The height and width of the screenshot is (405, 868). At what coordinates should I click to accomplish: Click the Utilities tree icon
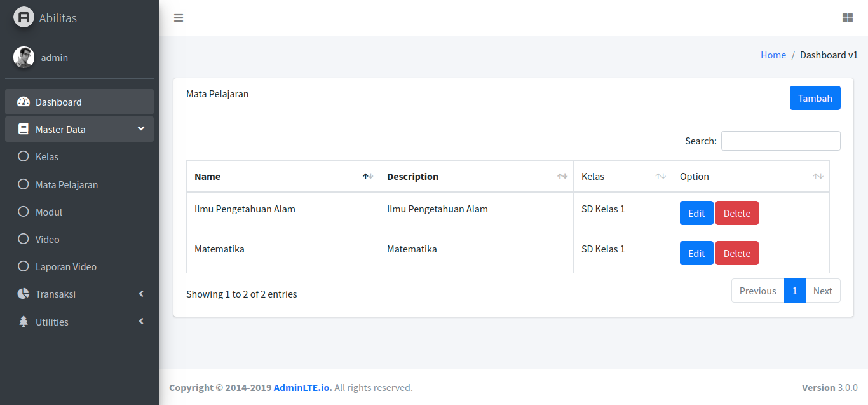[x=24, y=322]
